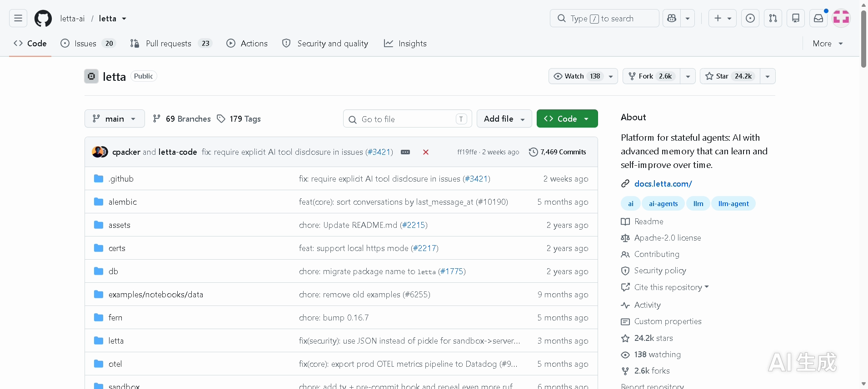The height and width of the screenshot is (389, 868).
Task: Open the letta-ai organization link
Action: (x=73, y=19)
